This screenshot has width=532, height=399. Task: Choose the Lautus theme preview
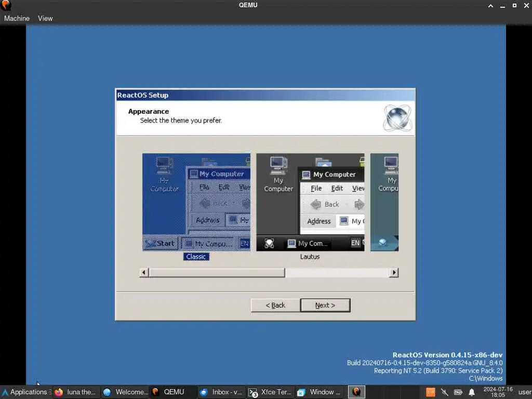point(311,202)
